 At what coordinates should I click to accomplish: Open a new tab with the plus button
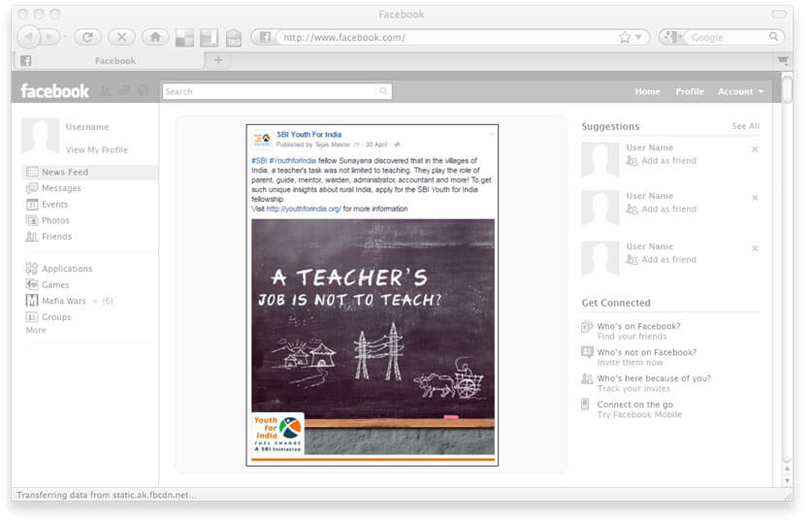(218, 60)
